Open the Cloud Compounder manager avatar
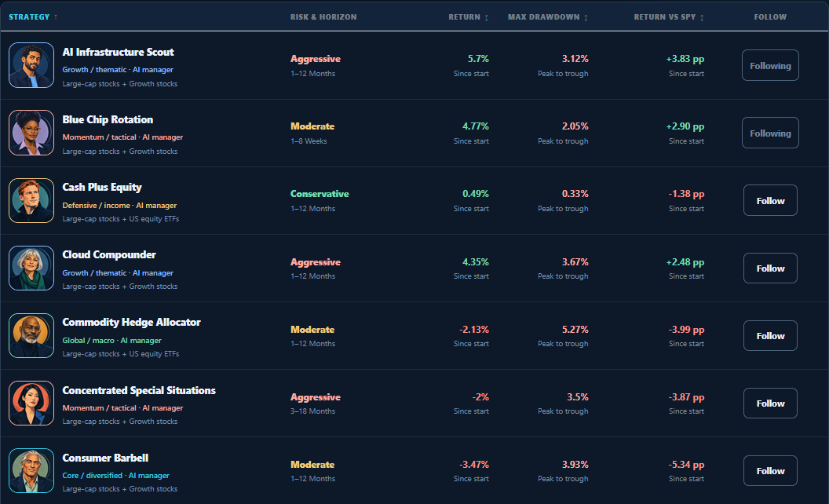Viewport: 829px width, 504px height. [x=31, y=268]
